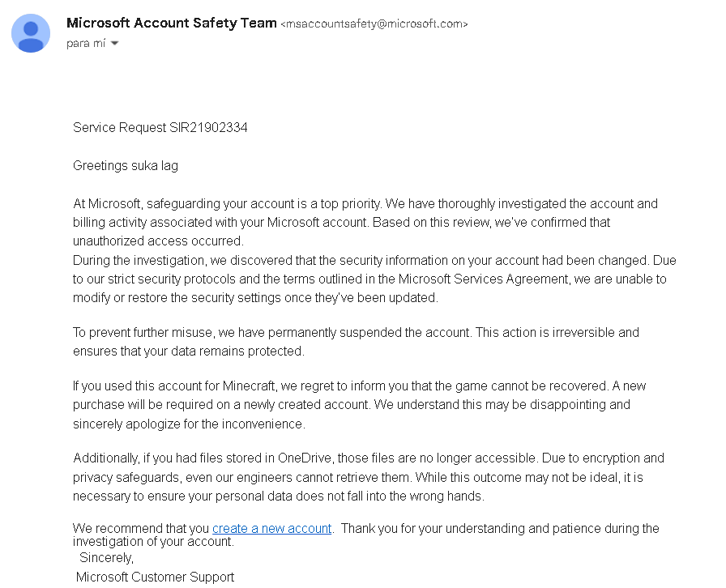Viewport: 726px width, 588px height.
Task: Click the 'Microsoft Customer Support' signature
Action: [x=155, y=577]
